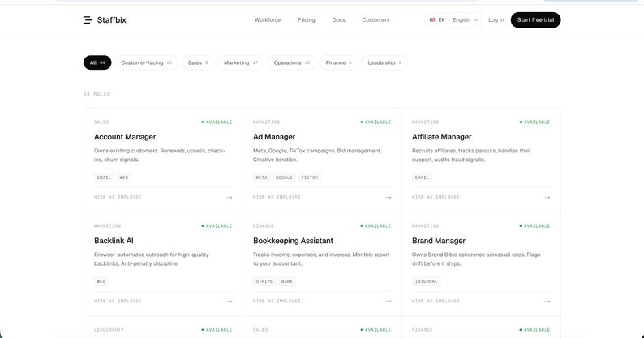Open the EN English language dropdown
644x338 pixels.
453,19
